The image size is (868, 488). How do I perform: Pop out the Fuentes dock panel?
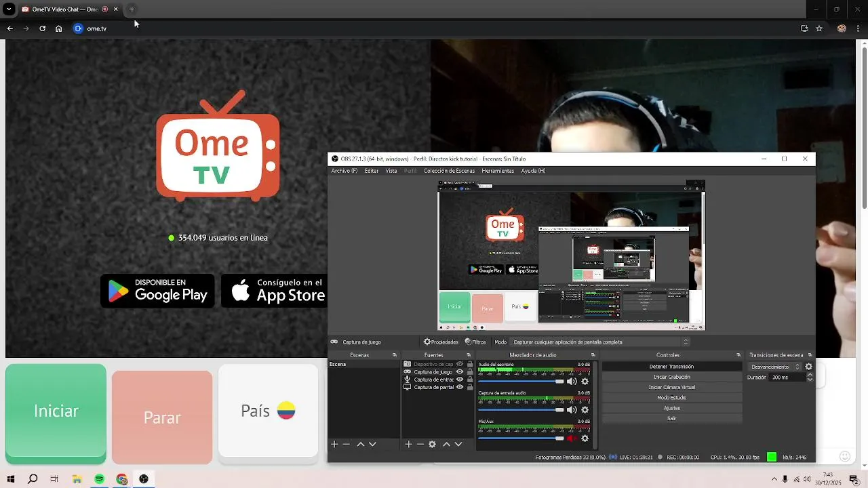[x=469, y=355]
